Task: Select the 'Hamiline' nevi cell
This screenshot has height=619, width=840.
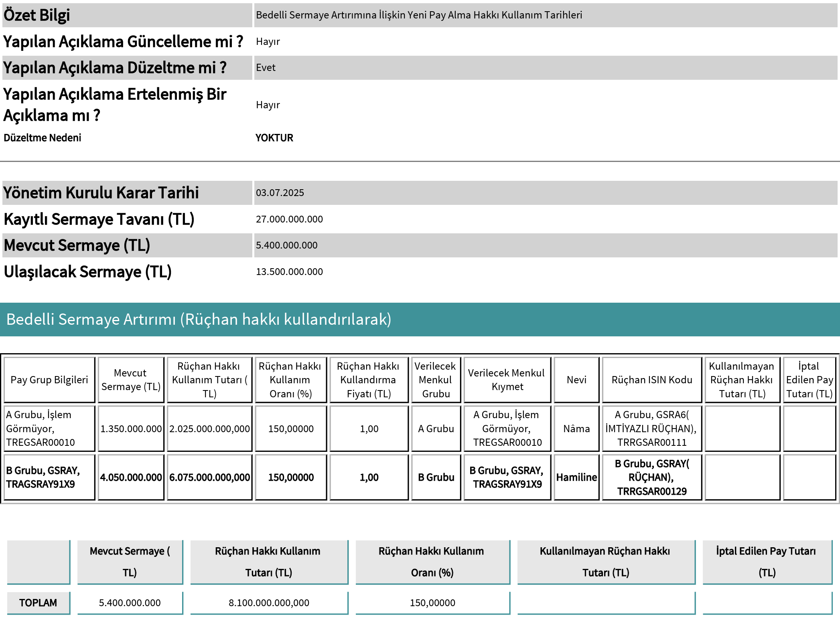Action: pos(576,477)
